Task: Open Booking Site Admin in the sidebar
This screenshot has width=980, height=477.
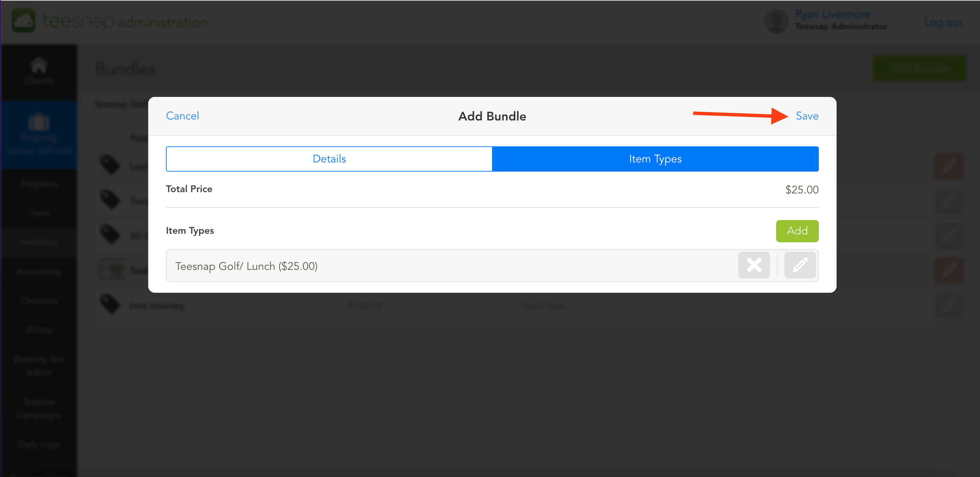Action: (x=39, y=365)
